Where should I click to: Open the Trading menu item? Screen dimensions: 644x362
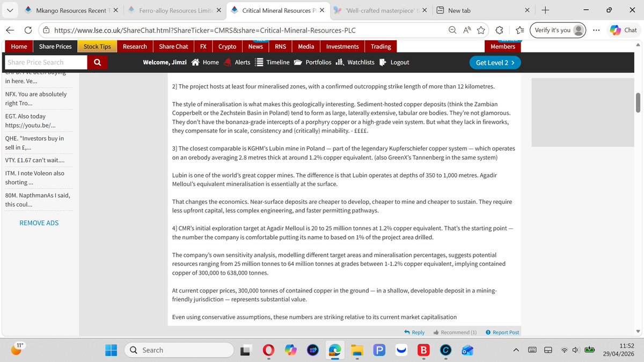pos(381,47)
